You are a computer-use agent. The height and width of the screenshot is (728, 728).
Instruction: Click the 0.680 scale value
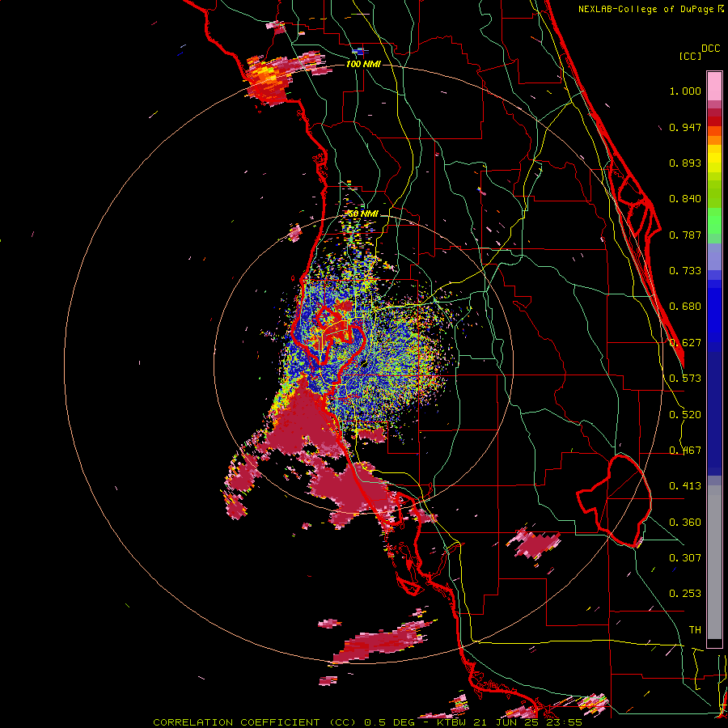click(x=685, y=307)
